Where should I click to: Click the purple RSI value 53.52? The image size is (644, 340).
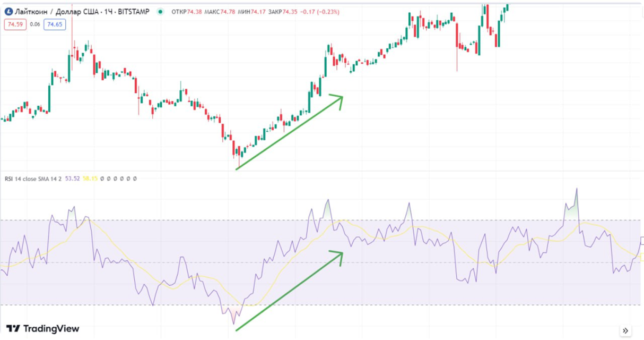[x=72, y=179]
